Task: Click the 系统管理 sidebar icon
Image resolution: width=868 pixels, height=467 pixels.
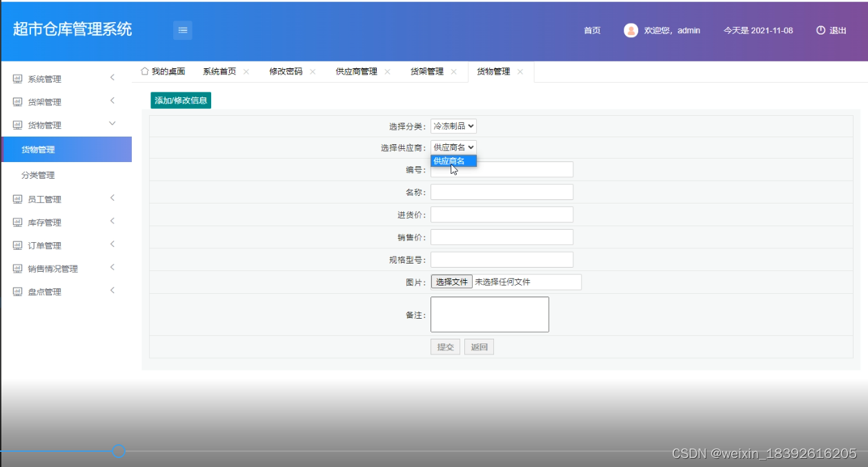Action: (x=17, y=79)
